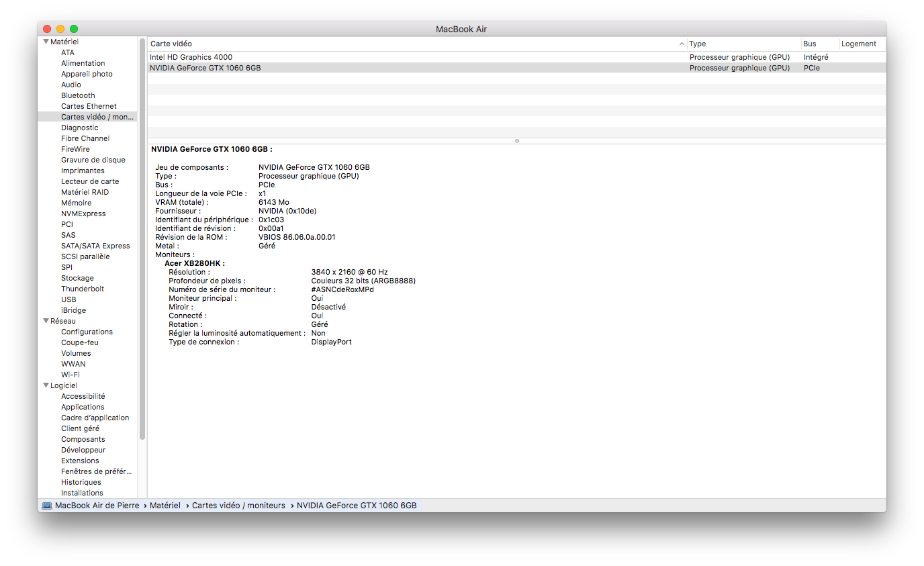Image resolution: width=924 pixels, height=566 pixels.
Task: Show Wi-Fi information
Action: [x=71, y=375]
